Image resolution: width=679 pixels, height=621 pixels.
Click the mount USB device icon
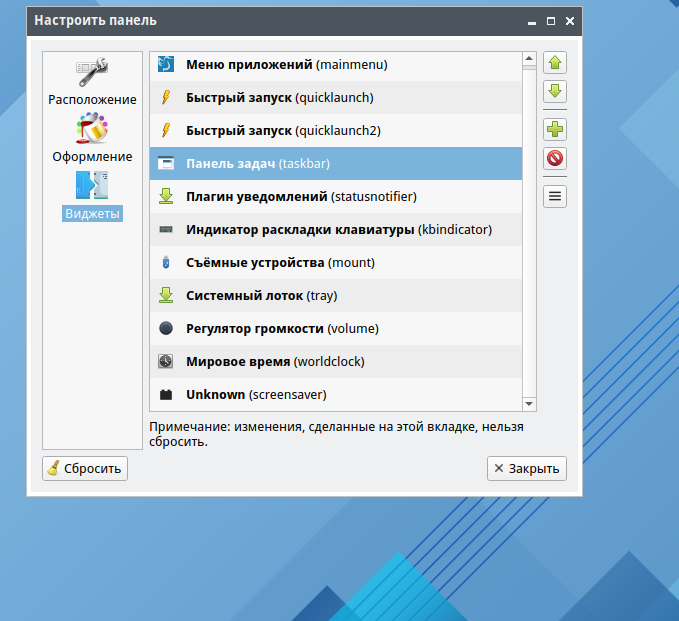[x=166, y=262]
